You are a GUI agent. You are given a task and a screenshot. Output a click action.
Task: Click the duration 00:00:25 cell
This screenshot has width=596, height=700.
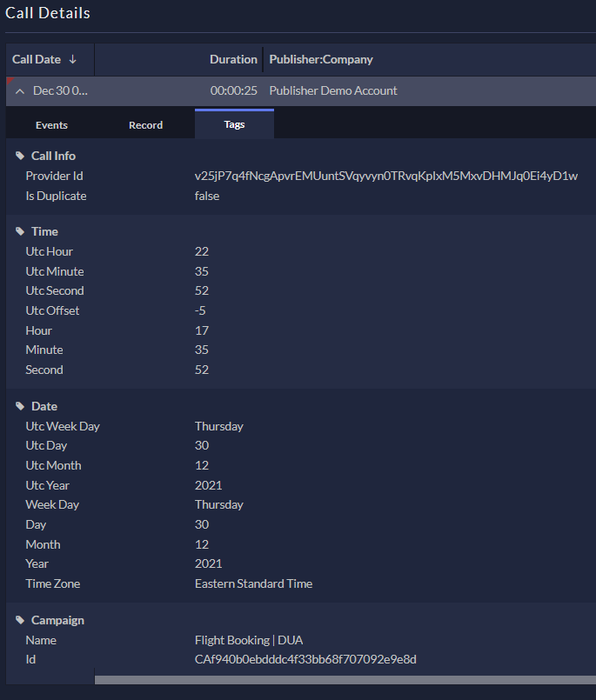point(234,90)
